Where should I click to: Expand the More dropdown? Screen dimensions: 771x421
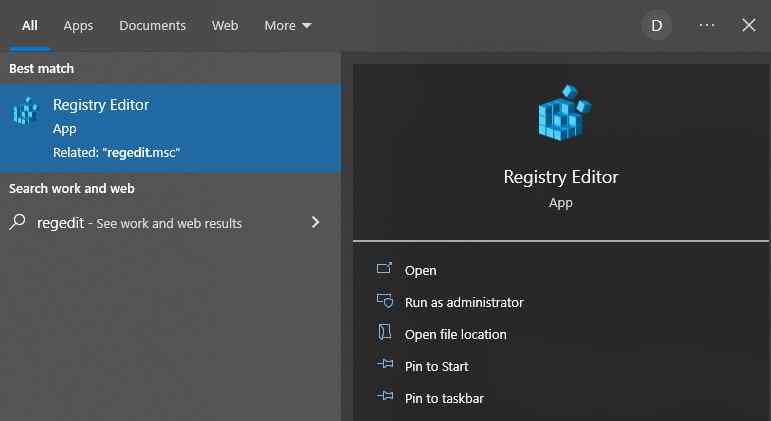pos(288,26)
